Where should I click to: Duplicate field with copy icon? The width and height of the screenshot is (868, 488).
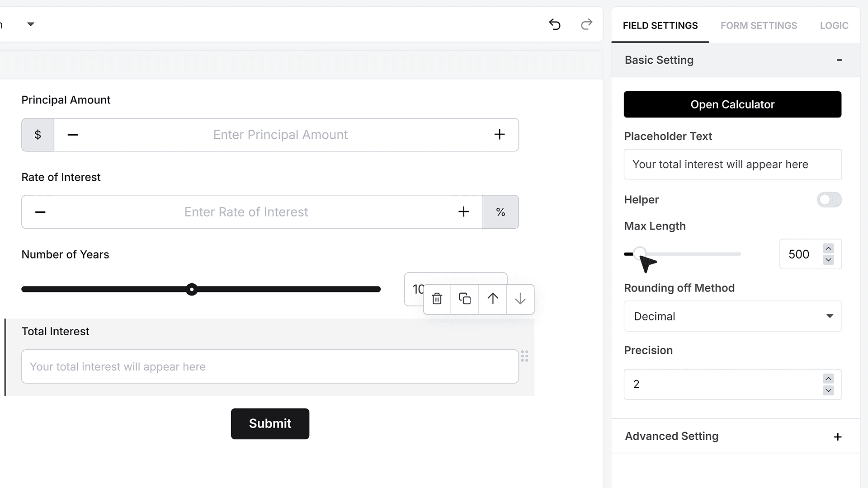(x=465, y=299)
